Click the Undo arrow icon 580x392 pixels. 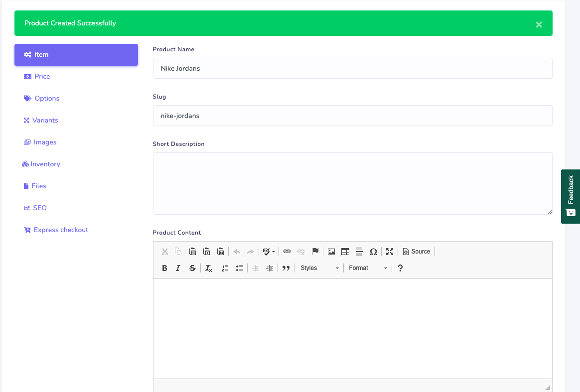237,252
